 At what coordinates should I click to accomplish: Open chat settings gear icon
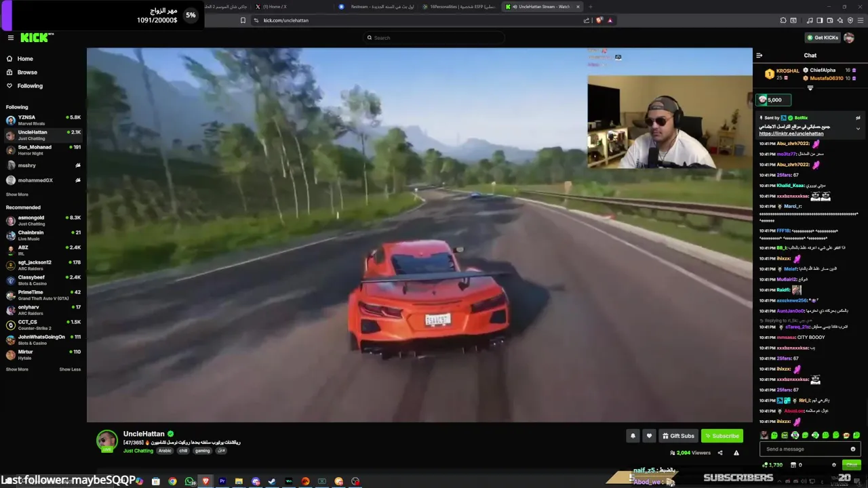point(834,465)
